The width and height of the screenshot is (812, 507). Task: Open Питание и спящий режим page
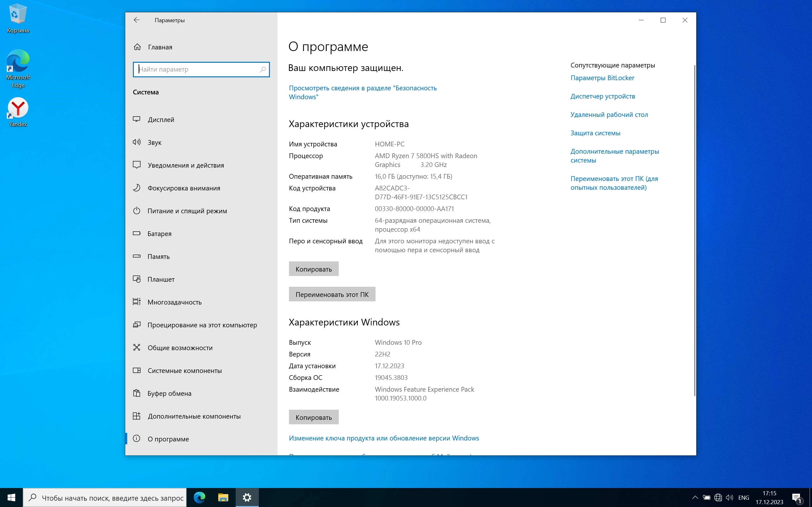pyautogui.click(x=187, y=211)
